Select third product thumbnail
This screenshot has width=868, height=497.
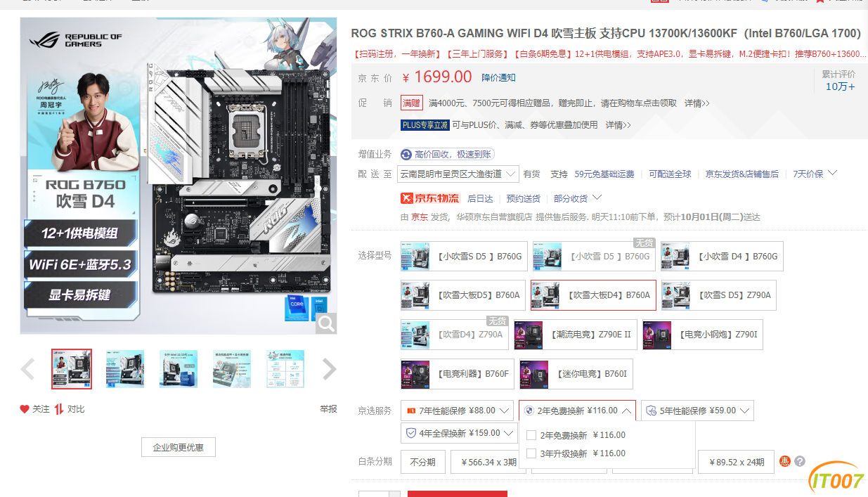(179, 369)
